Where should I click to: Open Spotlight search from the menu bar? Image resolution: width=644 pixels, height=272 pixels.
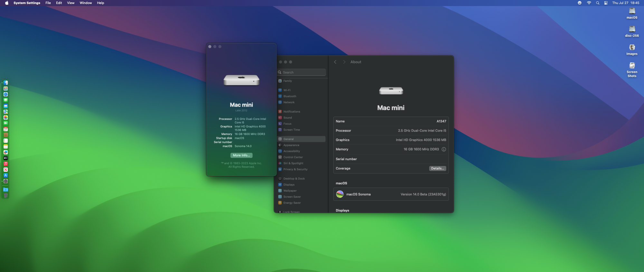pyautogui.click(x=598, y=3)
